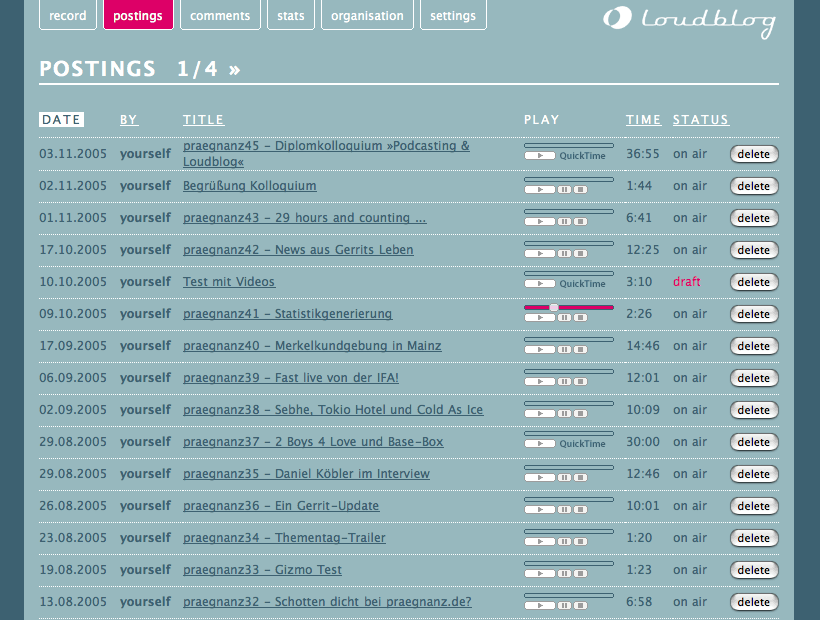
Task: Play praegnanz40 – Merkelkundgebung in Mainz
Action: click(540, 350)
